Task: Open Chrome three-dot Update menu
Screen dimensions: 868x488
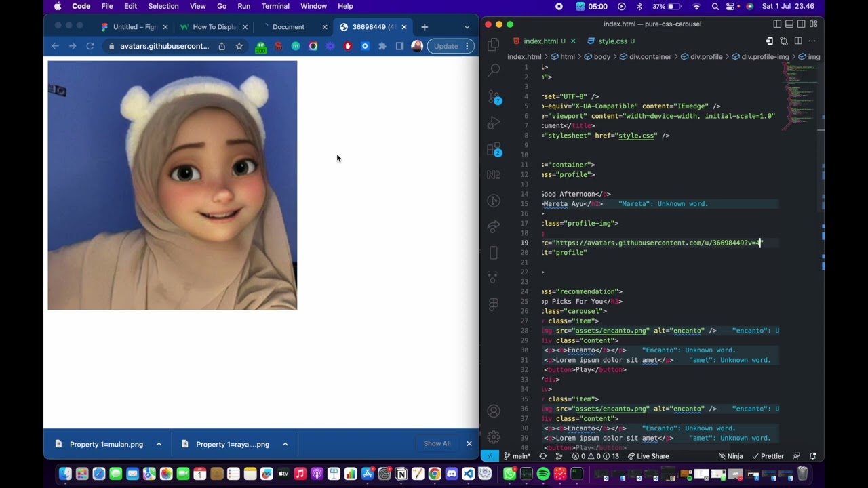Action: point(467,46)
